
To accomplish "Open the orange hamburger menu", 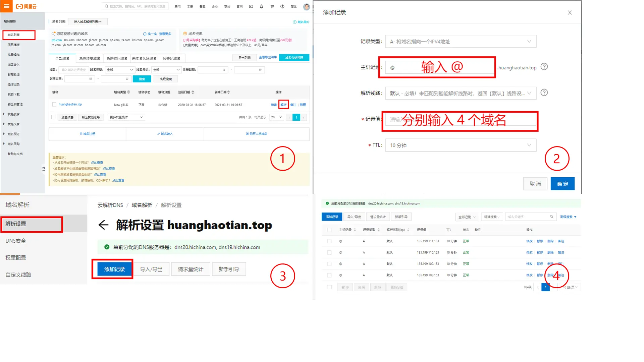I will [x=6, y=6].
